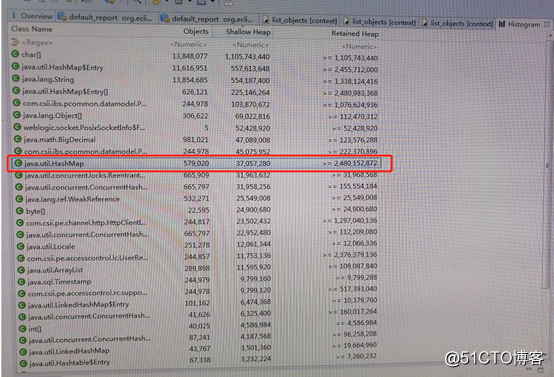554x377 pixels.
Task: Click the class icon beside java.util.ArrayList
Action: (21, 270)
